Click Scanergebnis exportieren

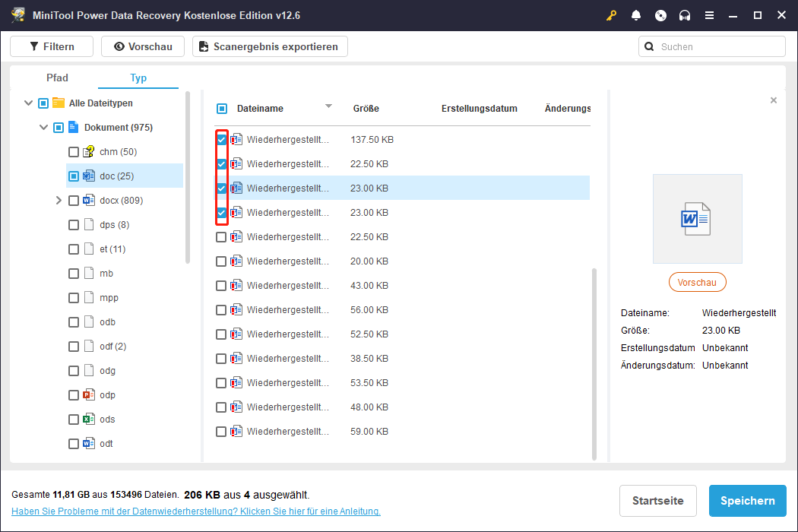click(x=270, y=46)
